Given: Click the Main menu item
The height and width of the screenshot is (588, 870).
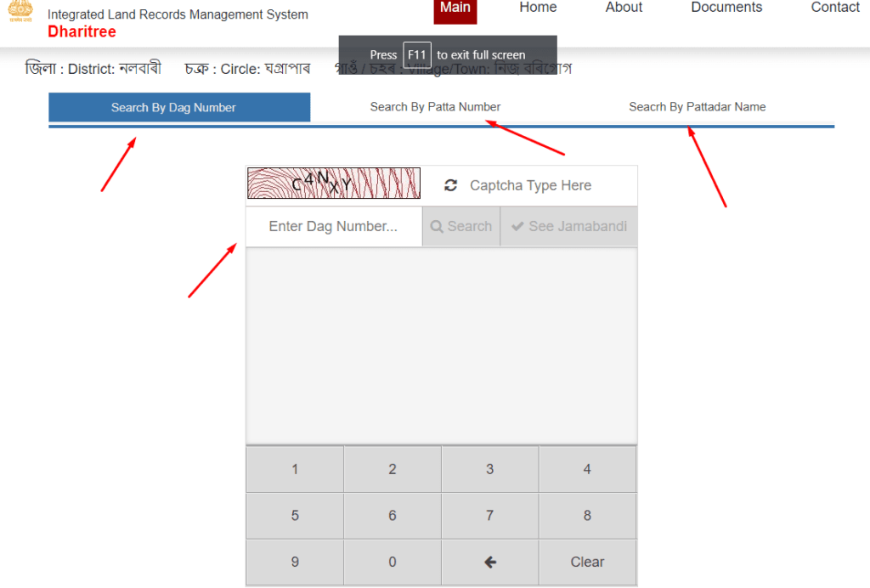Looking at the screenshot, I should [455, 8].
